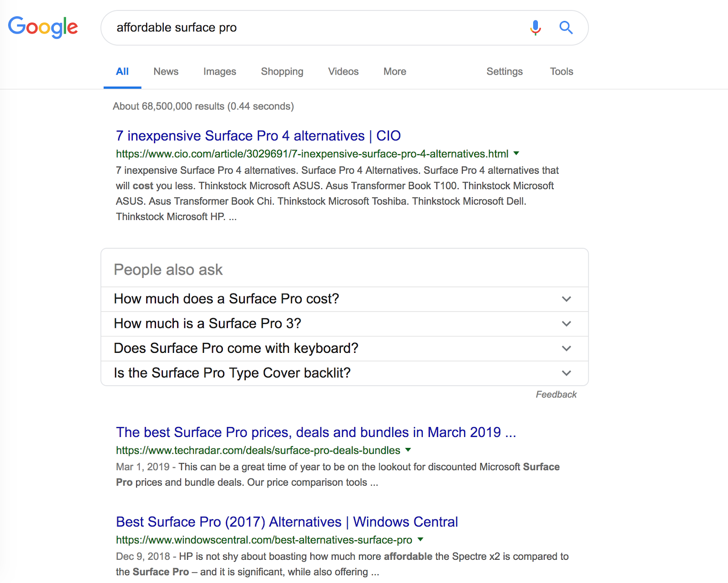Open search Tools

pos(561,71)
